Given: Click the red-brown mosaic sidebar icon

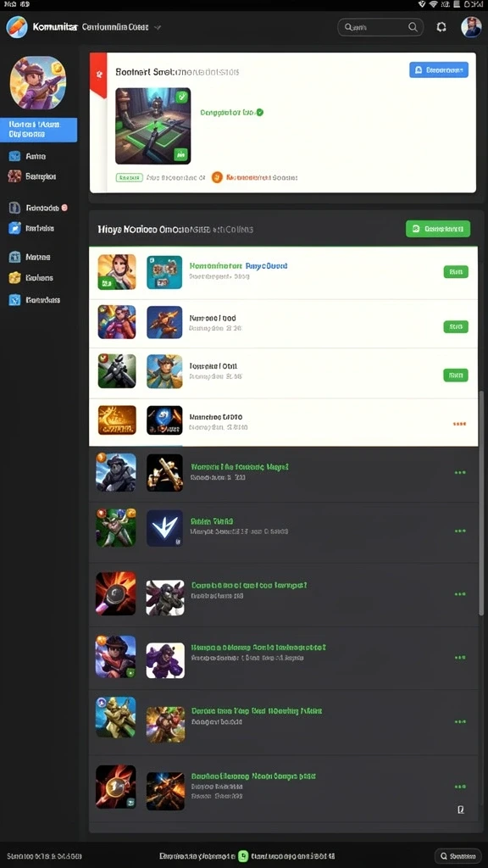Looking at the screenshot, I should pyautogui.click(x=15, y=176).
